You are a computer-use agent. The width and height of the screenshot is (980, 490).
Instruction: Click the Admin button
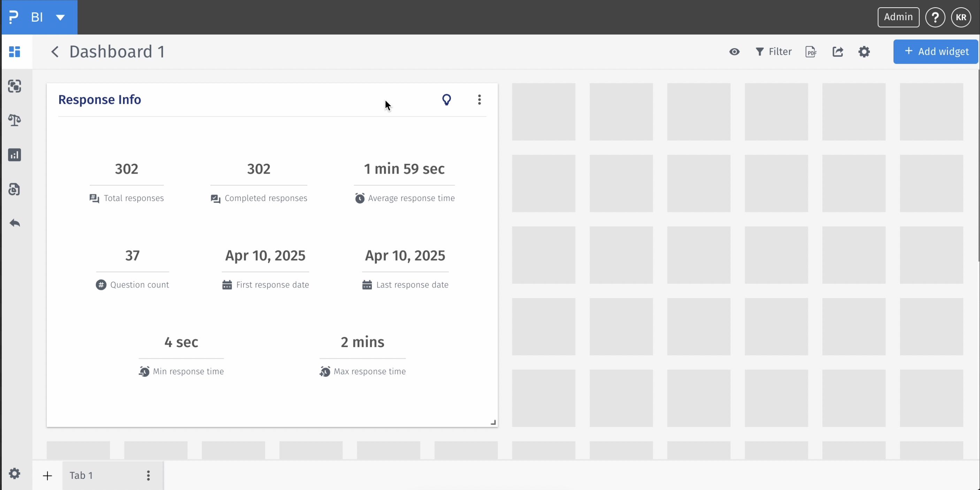pyautogui.click(x=898, y=17)
